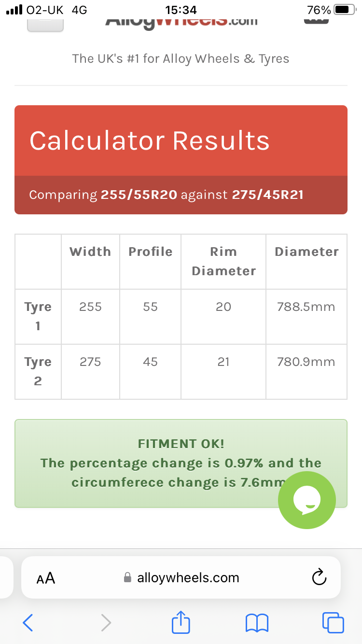Open the AA text size menu
This screenshot has width=362, height=644.
coord(46,578)
